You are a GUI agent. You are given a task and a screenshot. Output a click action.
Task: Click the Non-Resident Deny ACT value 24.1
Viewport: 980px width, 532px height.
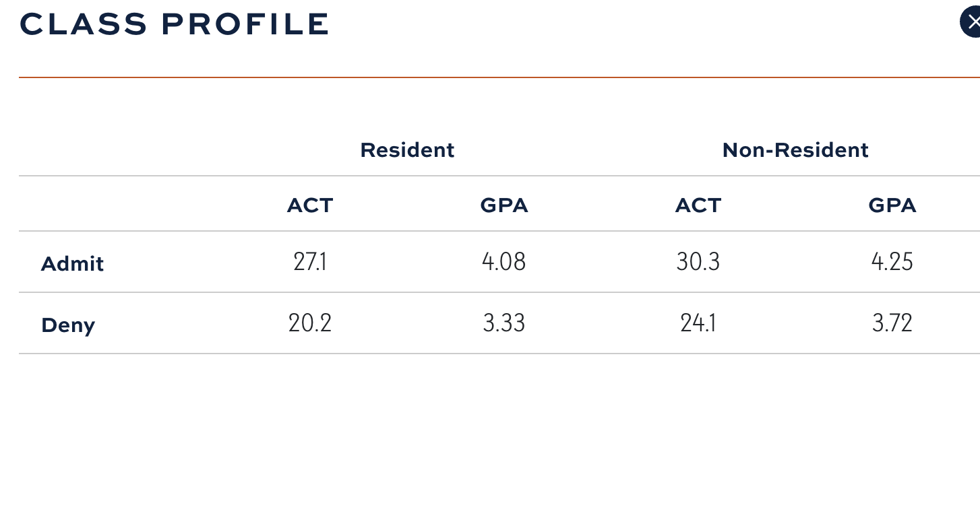[x=698, y=323]
